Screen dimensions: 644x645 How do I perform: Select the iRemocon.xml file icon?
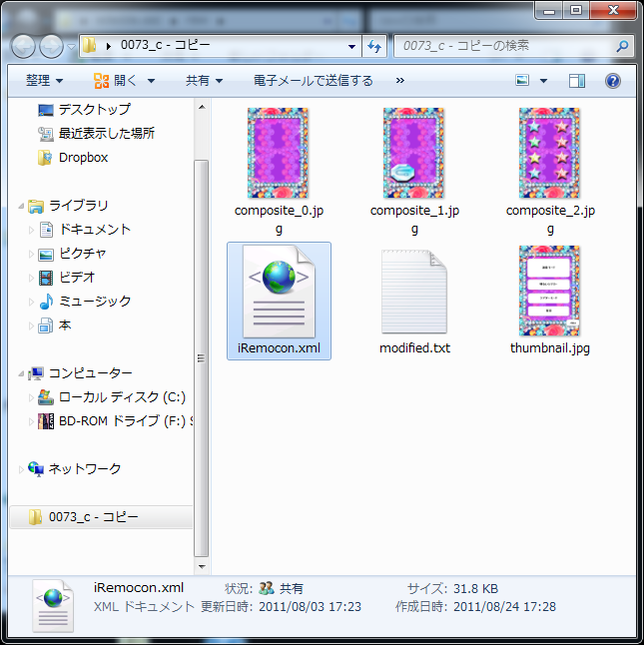click(x=279, y=292)
